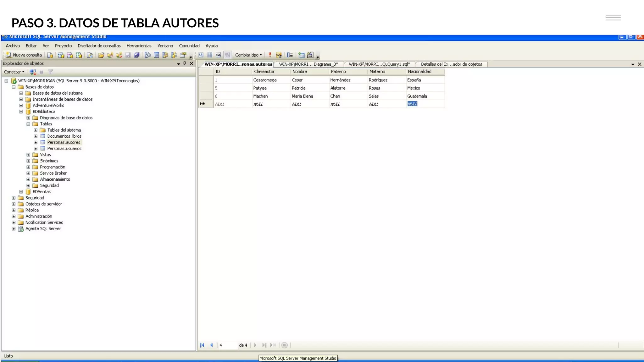Click the Nueva consulta toolbar button

tap(24, 55)
